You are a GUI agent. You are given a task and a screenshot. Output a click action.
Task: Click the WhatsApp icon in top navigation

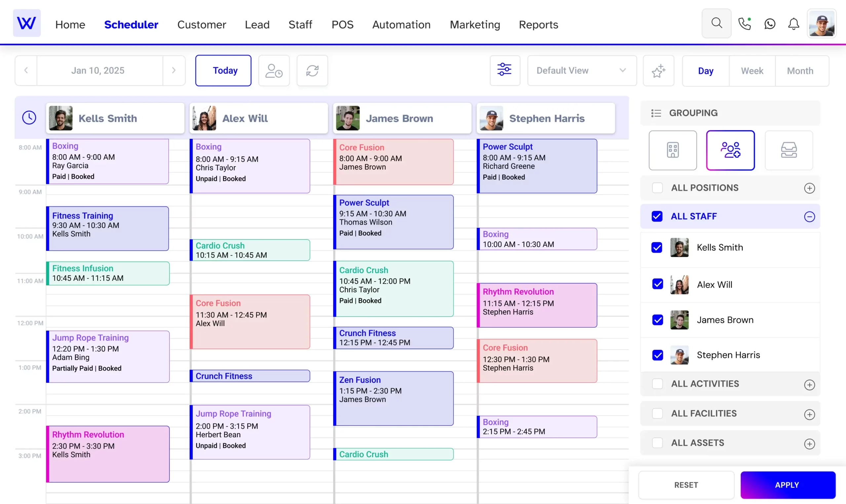(x=769, y=24)
